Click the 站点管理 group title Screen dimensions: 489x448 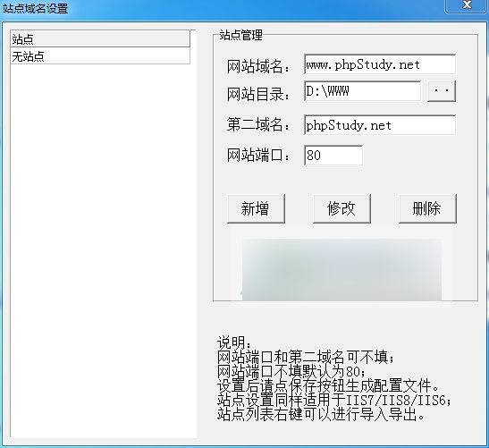point(240,35)
